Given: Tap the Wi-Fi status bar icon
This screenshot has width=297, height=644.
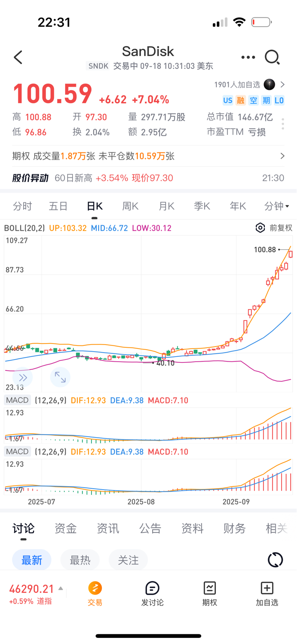Looking at the screenshot, I should coord(239,22).
